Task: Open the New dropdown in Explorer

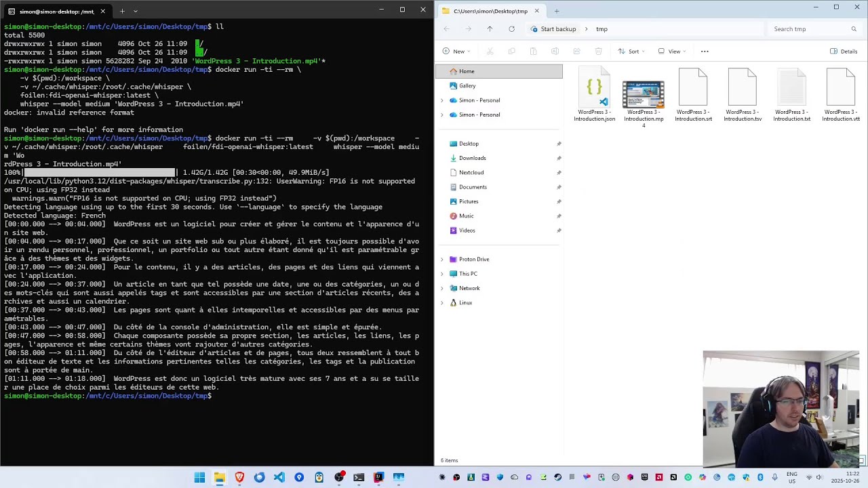Action: [x=456, y=52]
